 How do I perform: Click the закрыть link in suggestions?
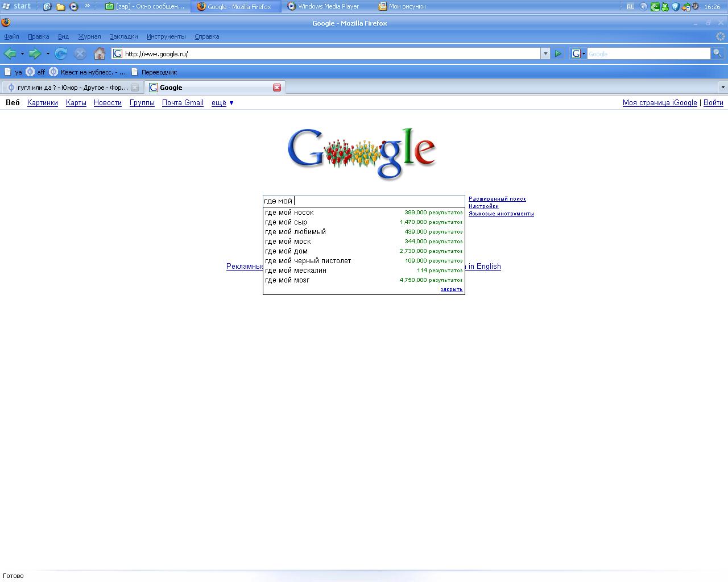tap(452, 289)
